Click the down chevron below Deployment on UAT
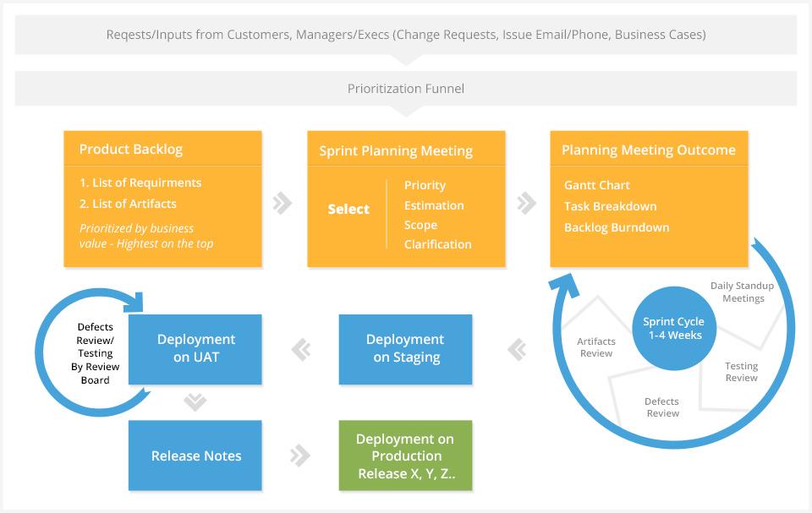The width and height of the screenshot is (812, 513). tap(195, 401)
